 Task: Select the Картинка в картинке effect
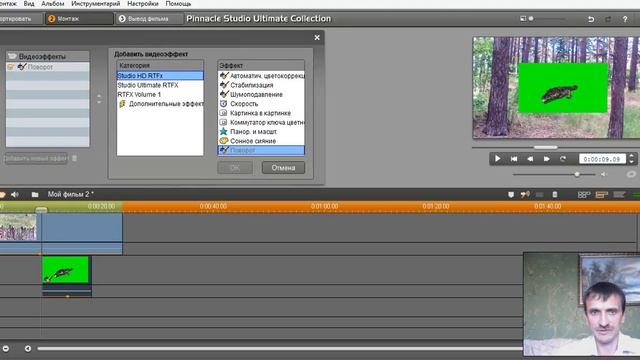click(261, 113)
